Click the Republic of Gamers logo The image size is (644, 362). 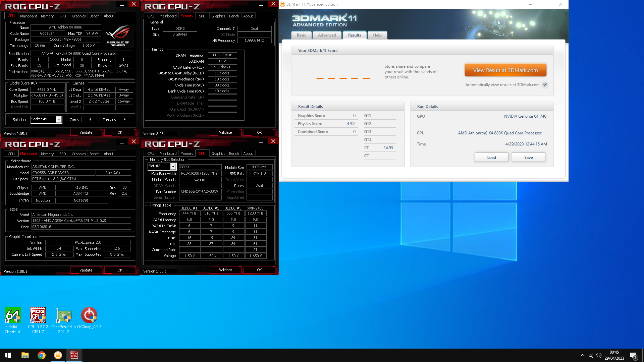(x=118, y=36)
